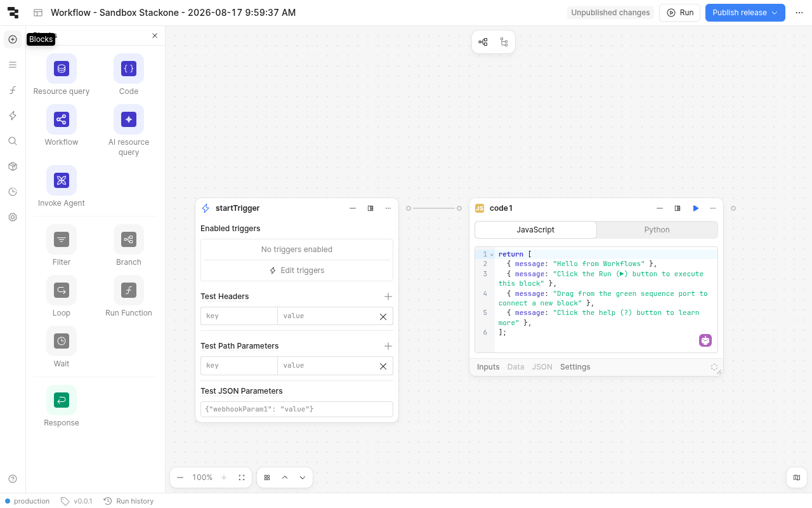Add a Test Headers row
Image resolution: width=812 pixels, height=508 pixels.
[x=388, y=297]
